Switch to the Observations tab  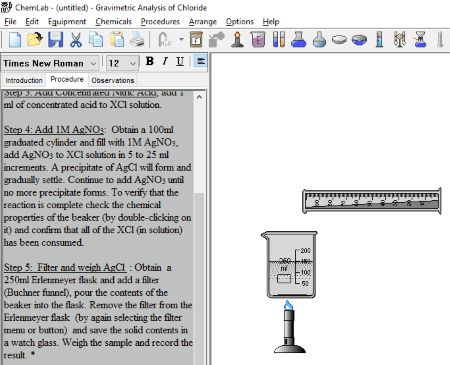(x=113, y=80)
